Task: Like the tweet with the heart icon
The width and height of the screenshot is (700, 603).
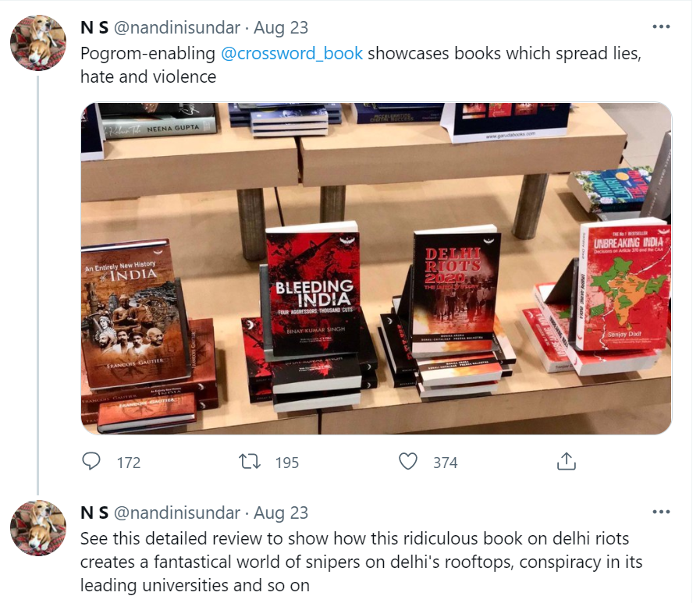Action: point(407,462)
